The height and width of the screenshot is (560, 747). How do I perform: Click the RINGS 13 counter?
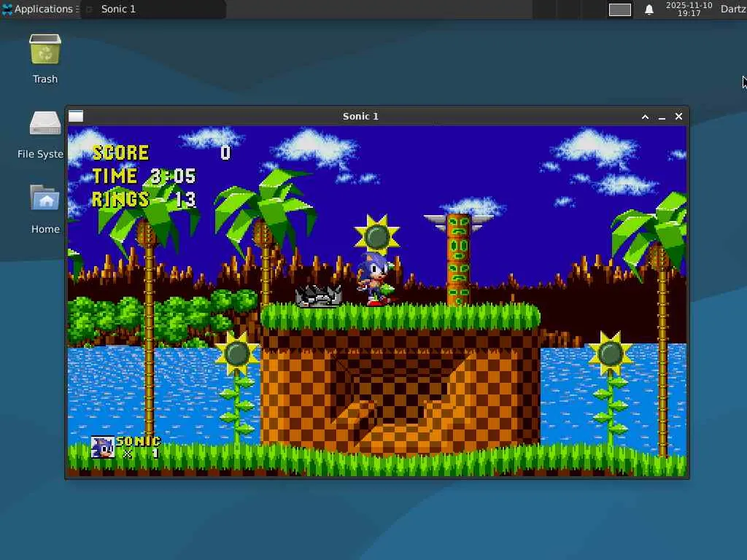pos(144,200)
